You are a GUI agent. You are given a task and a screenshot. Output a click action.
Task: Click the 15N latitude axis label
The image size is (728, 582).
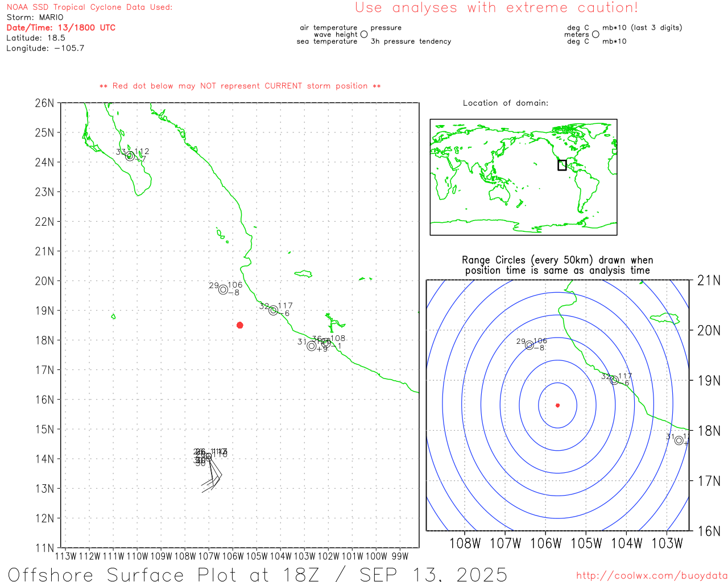coord(44,430)
